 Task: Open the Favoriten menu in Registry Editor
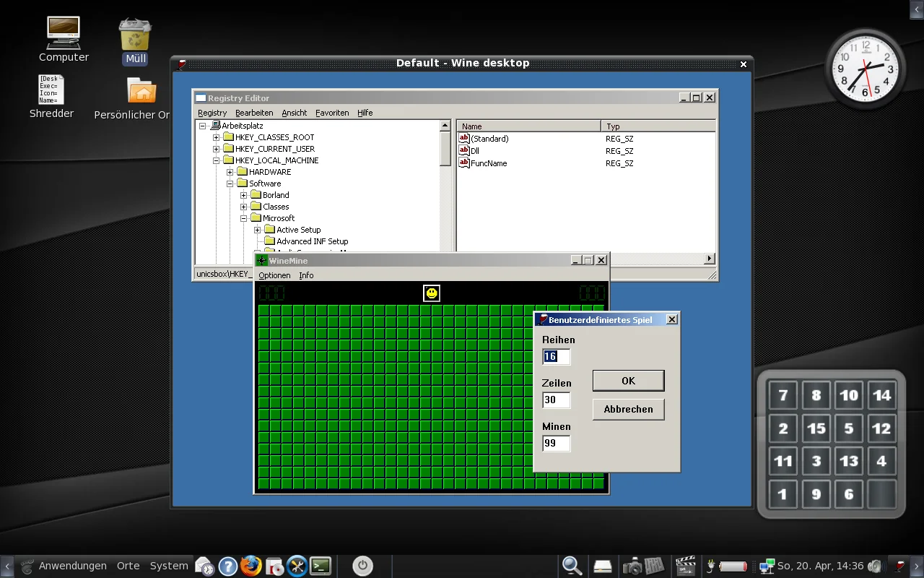[332, 113]
